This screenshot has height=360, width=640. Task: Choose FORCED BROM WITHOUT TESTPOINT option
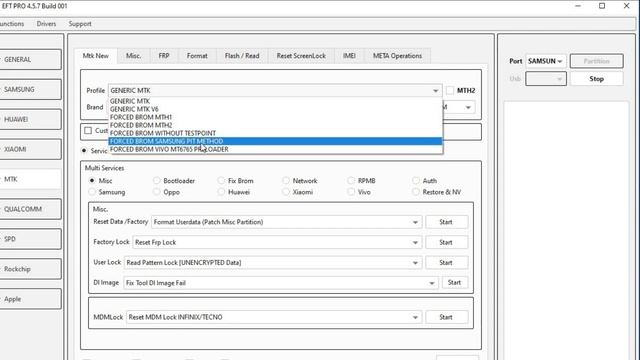(276, 133)
